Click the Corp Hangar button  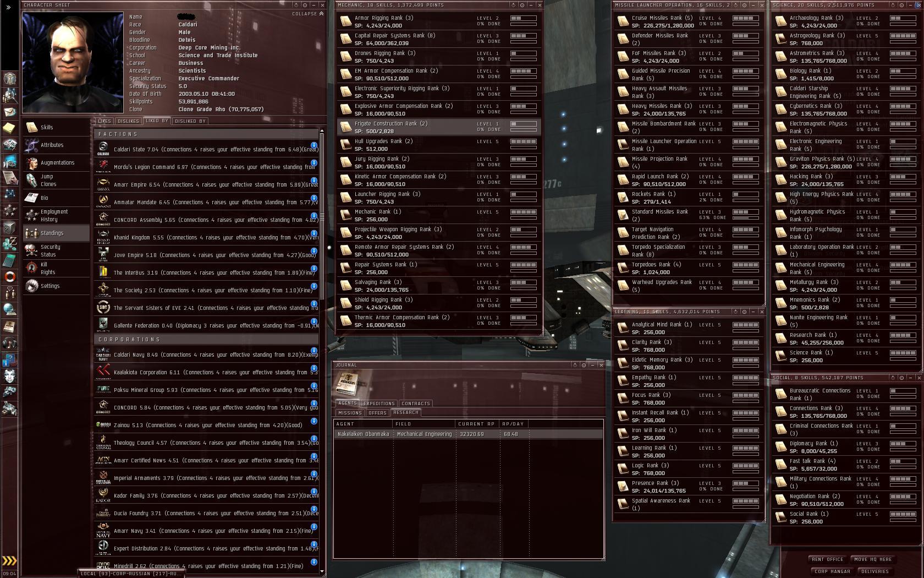(832, 571)
